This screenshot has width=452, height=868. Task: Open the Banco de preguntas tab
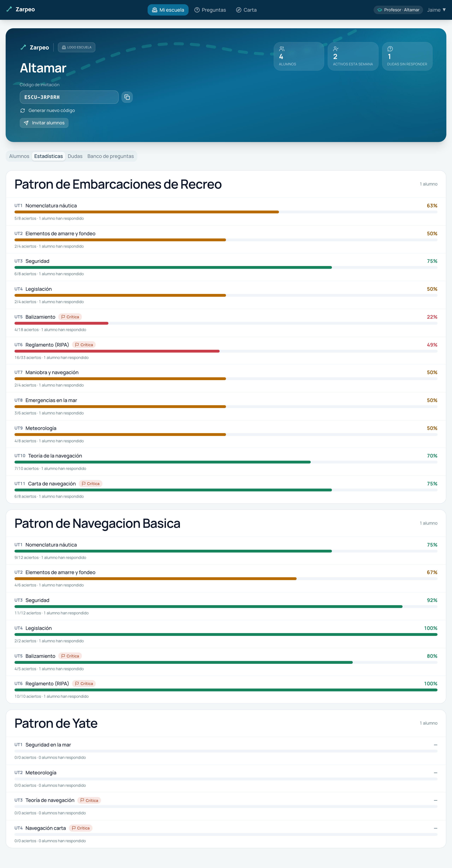click(111, 156)
